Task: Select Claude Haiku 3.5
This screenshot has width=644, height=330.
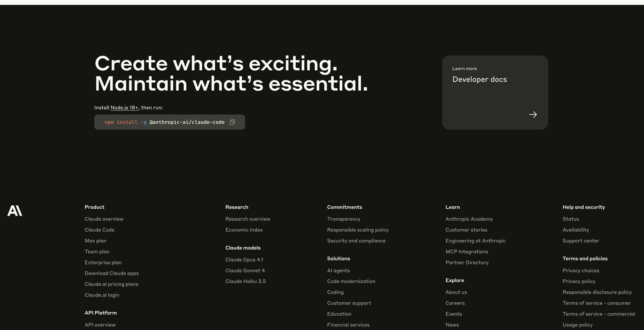Action: point(246,281)
